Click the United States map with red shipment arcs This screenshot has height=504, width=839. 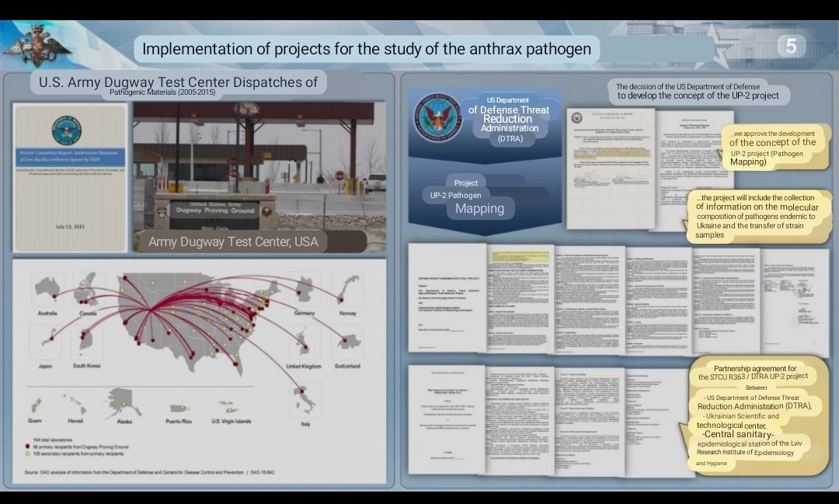(x=198, y=324)
